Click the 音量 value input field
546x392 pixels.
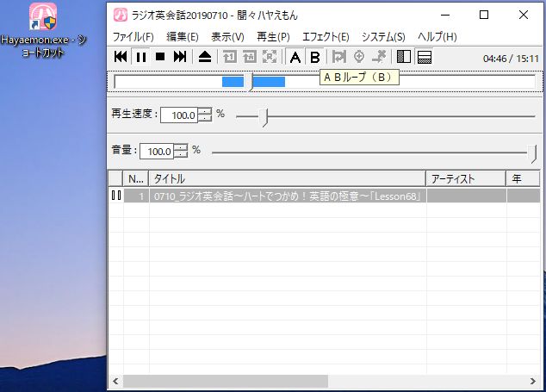coord(157,152)
